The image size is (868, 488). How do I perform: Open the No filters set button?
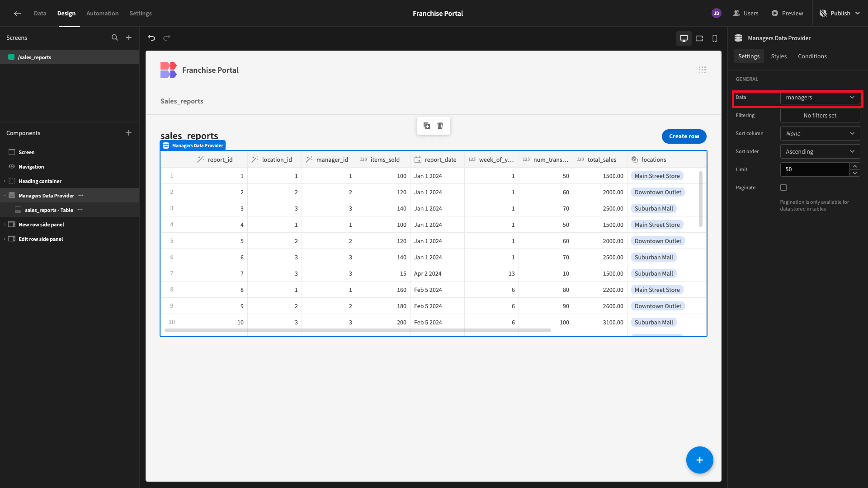820,115
